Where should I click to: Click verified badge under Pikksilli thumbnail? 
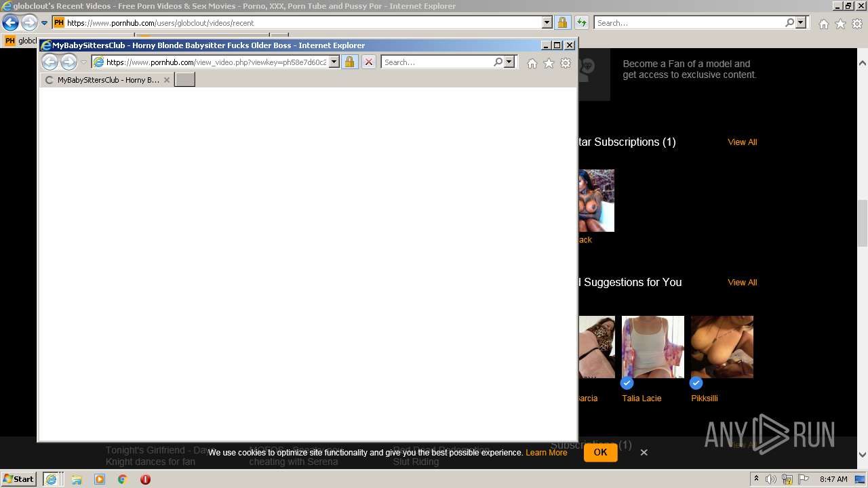(696, 383)
